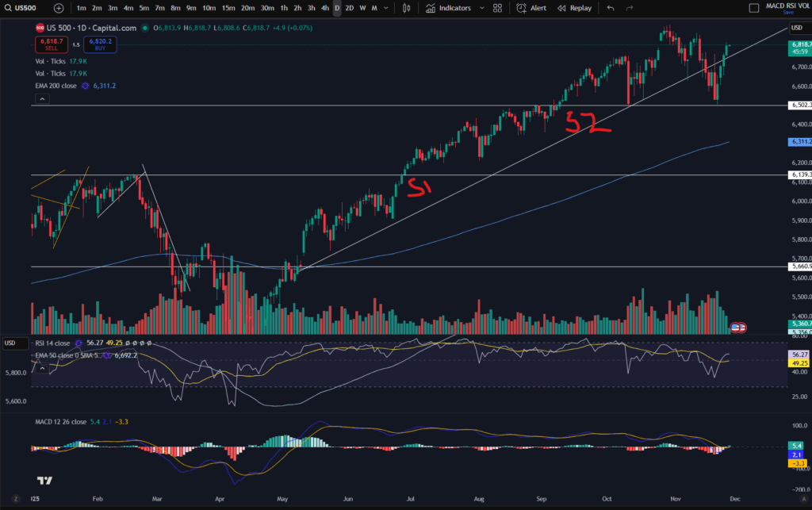This screenshot has height=510, width=812.
Task: Collapse the main chart indicator legend
Action: tap(43, 99)
